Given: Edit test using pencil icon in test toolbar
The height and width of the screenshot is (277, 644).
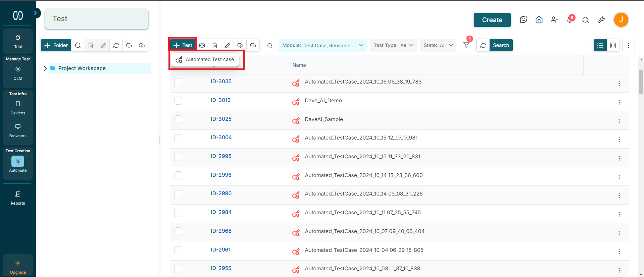Looking at the screenshot, I should [x=228, y=45].
